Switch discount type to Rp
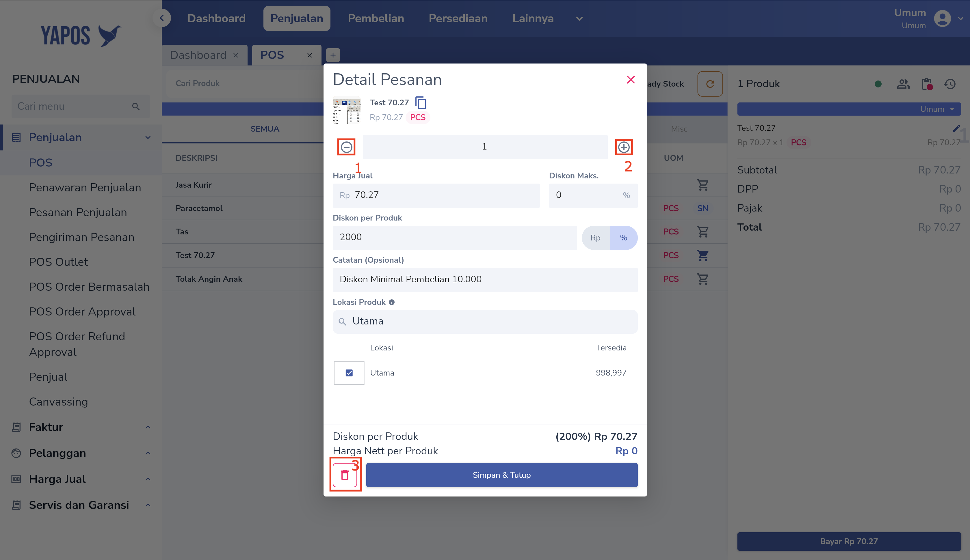 (x=595, y=238)
